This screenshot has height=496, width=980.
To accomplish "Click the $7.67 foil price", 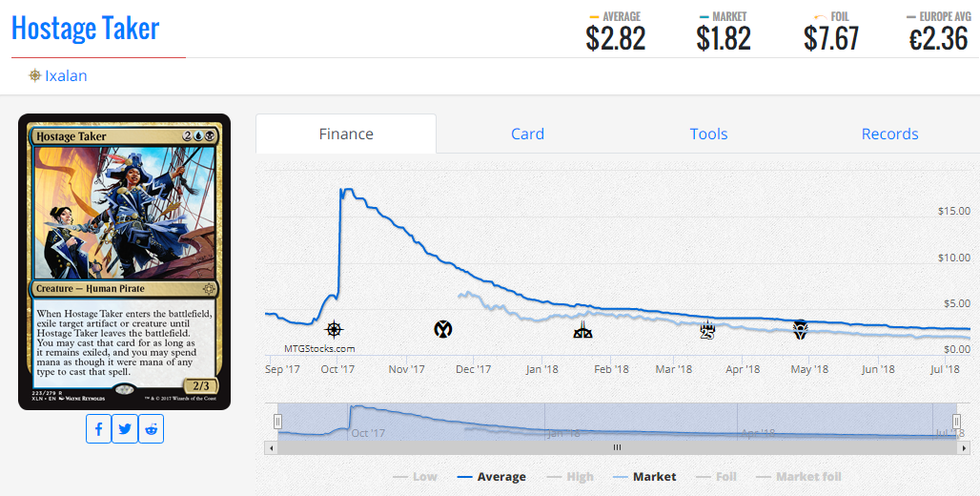I will 831,39.
